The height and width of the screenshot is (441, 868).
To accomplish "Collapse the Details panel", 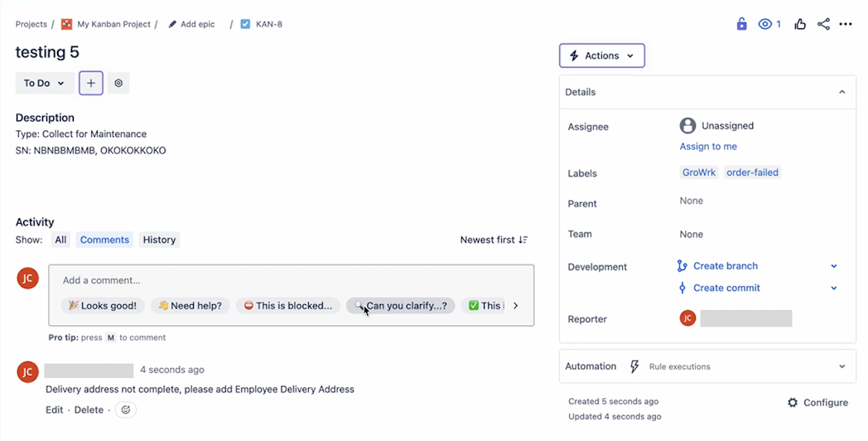I will point(841,92).
